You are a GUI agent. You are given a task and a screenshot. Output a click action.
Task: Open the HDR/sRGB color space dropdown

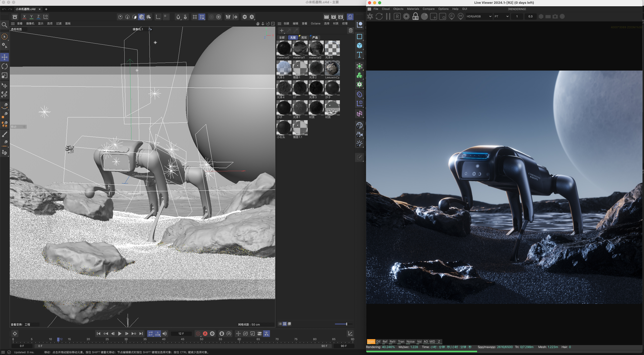[479, 17]
